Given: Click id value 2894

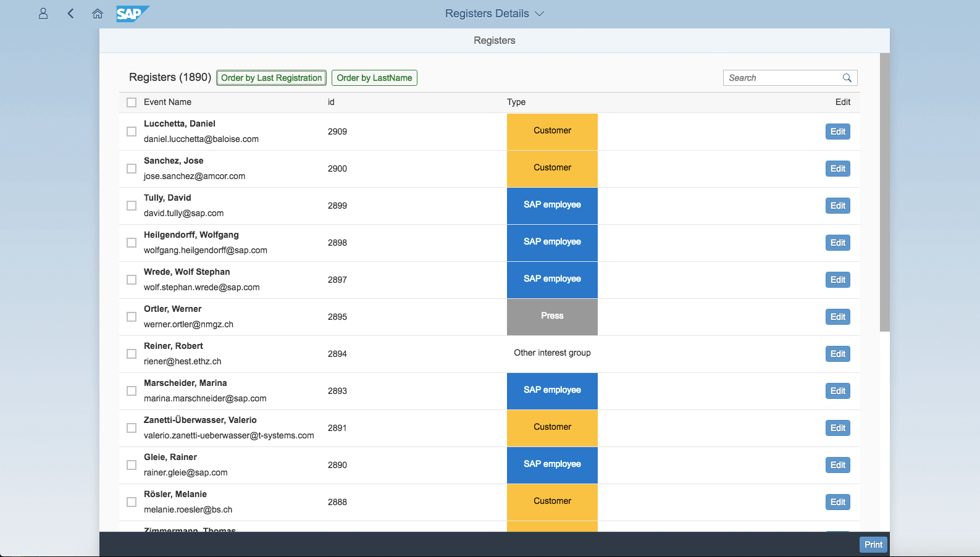Looking at the screenshot, I should [x=337, y=354].
